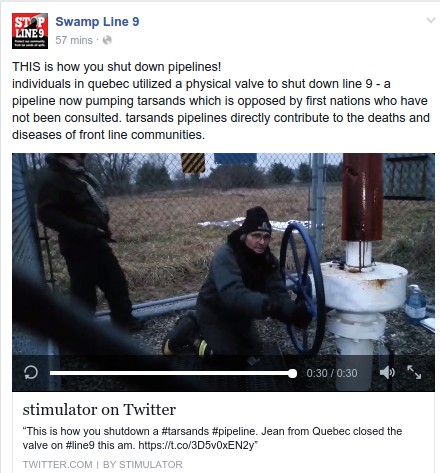This screenshot has height=473, width=440.
Task: Open the post options chevron menu
Action: pos(431,20)
